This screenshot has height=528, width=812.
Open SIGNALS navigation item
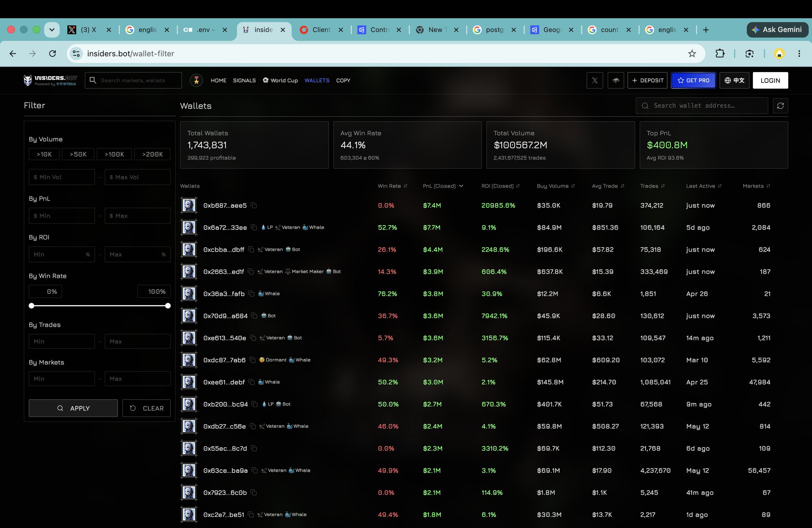[x=244, y=80]
